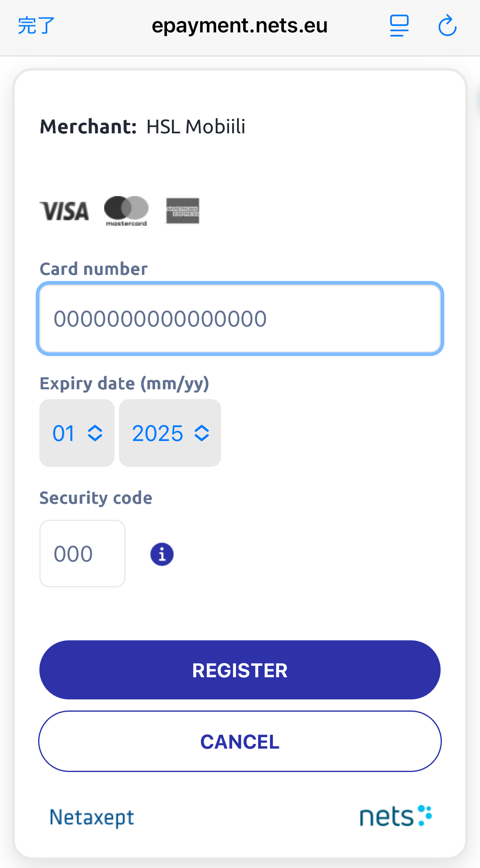Open the expiry year dropdown showing 2025
The width and height of the screenshot is (480, 868).
170,433
